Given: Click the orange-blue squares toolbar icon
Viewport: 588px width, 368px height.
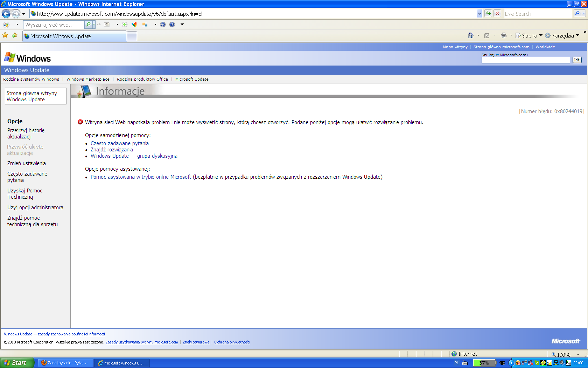Looking at the screenshot, I should click(x=145, y=25).
